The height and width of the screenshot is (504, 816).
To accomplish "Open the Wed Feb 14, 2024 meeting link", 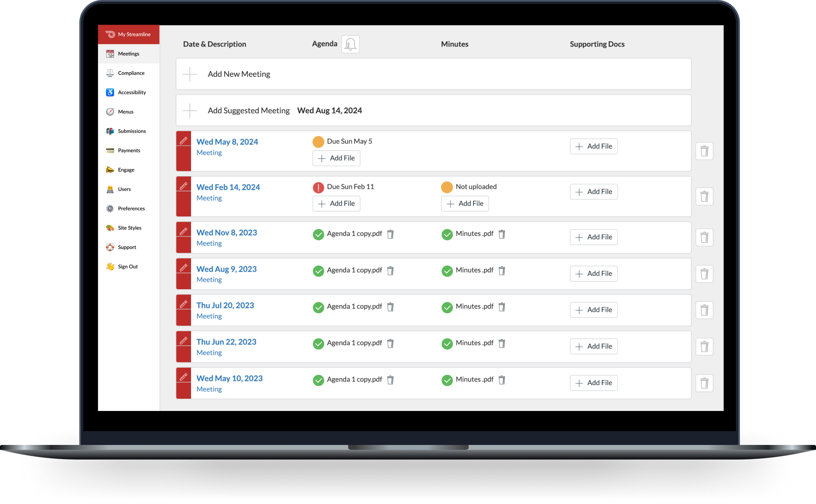I will [x=228, y=187].
